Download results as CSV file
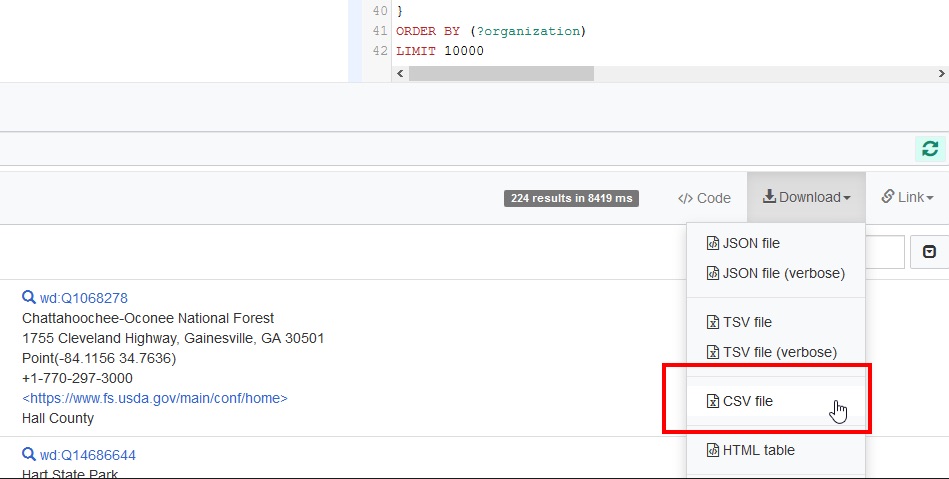Screen dimensions: 949x479 [x=776, y=401]
